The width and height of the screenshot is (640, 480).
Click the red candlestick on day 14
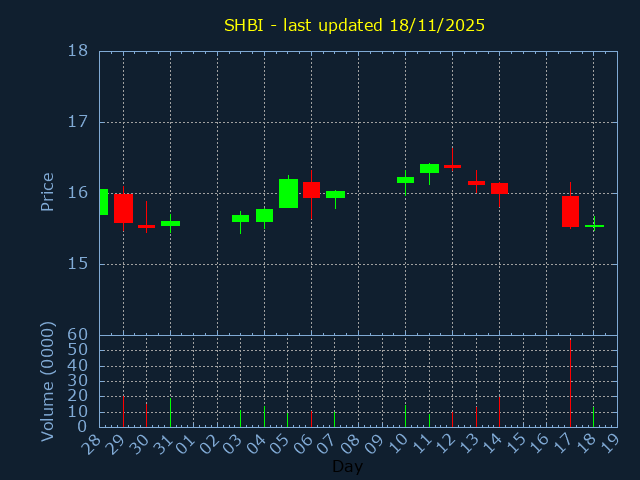(499, 188)
